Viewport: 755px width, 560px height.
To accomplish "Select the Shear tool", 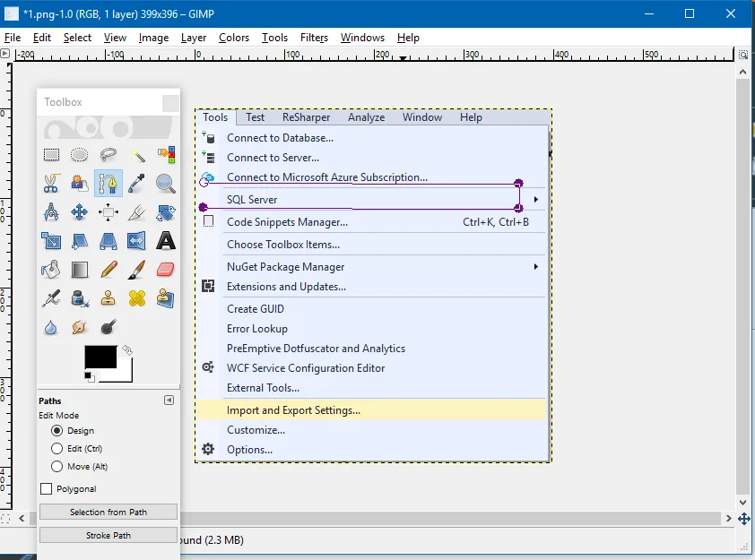I will click(80, 240).
